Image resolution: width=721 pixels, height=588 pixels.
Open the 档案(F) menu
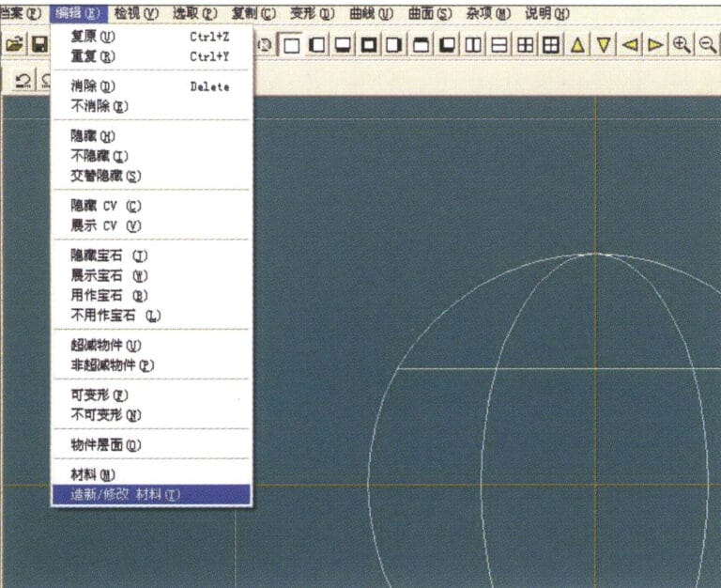click(21, 13)
